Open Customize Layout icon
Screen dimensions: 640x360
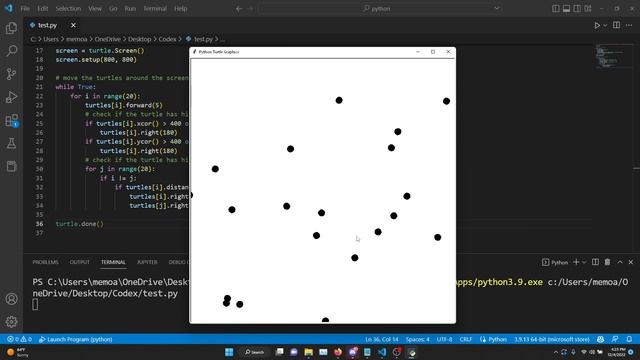click(588, 9)
